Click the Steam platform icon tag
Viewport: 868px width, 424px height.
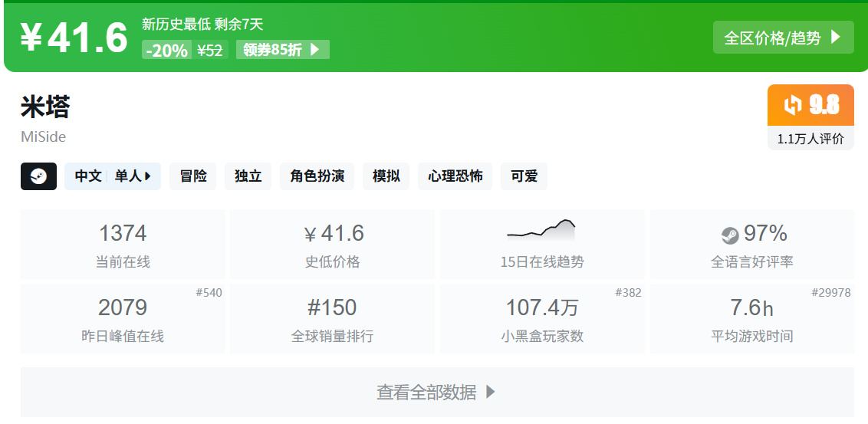39,176
